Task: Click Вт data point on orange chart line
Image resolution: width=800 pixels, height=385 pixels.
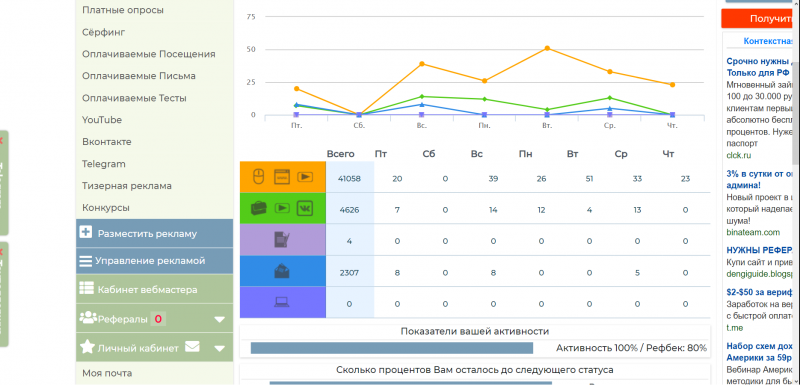Action: 547,48
